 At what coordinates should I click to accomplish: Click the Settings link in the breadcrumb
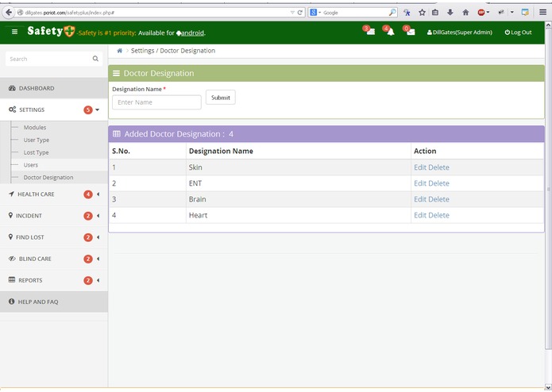(143, 51)
